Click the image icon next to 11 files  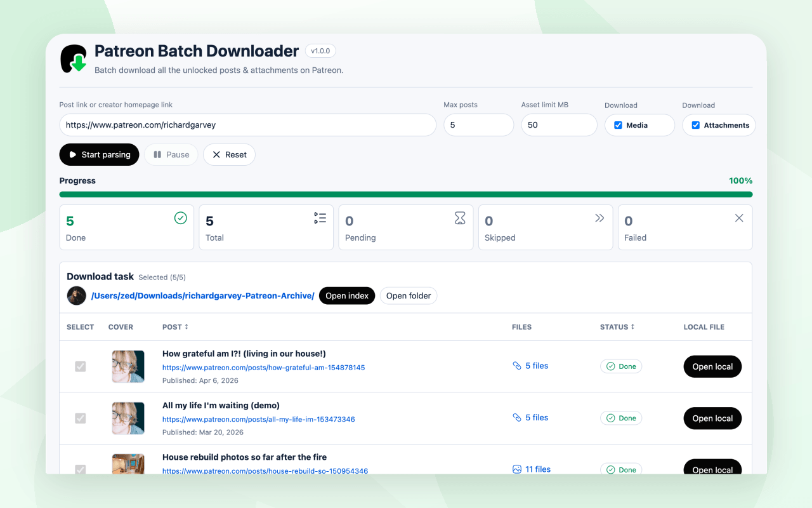517,469
